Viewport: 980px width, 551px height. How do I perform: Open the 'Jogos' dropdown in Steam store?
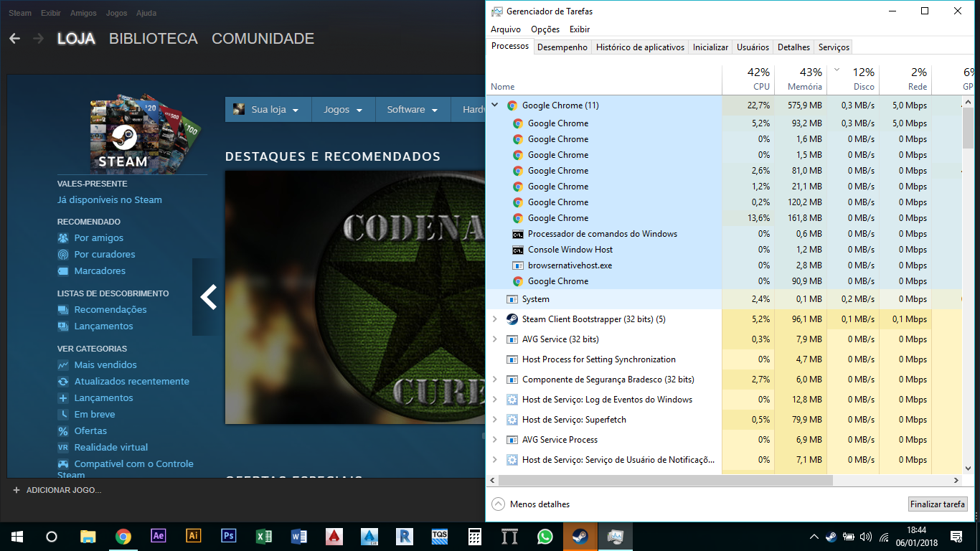[344, 110]
